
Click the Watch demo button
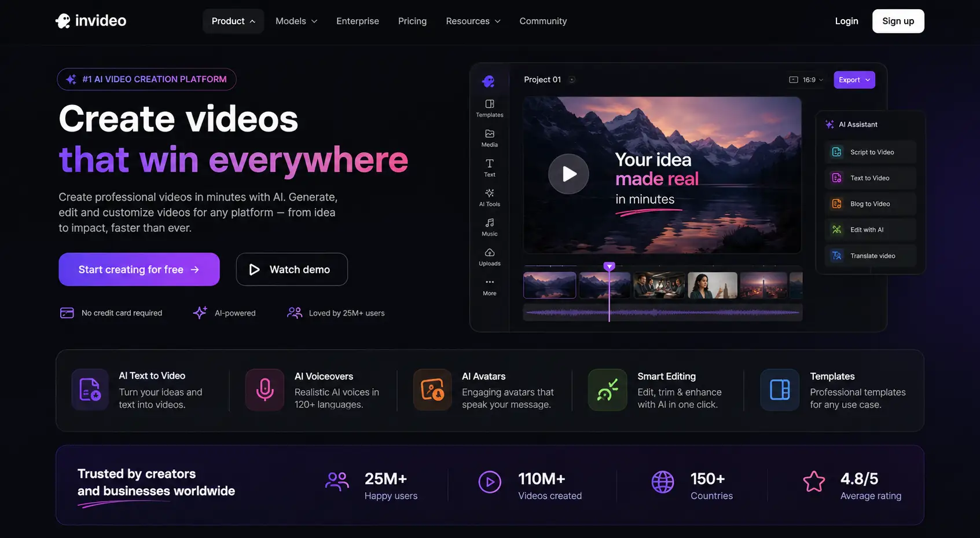pos(292,269)
